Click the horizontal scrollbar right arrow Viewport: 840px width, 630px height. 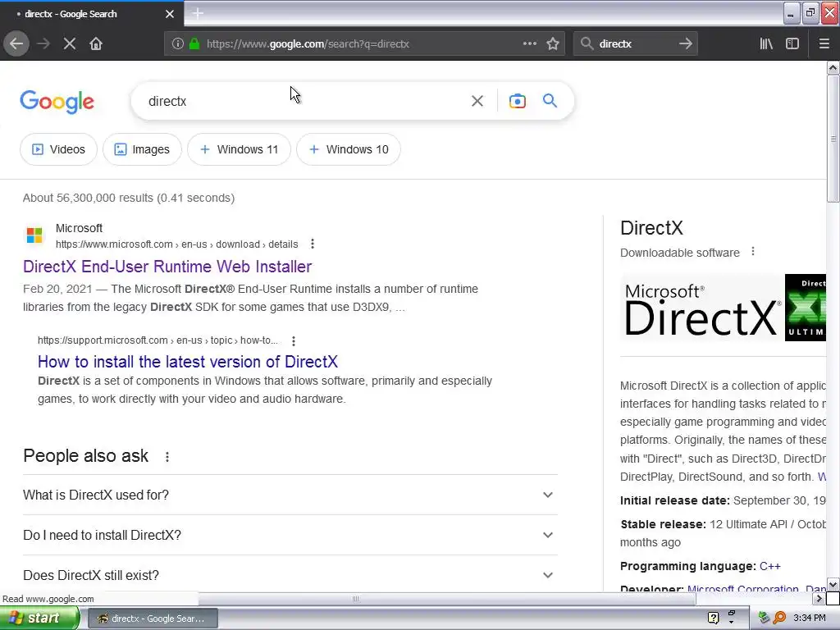click(819, 598)
